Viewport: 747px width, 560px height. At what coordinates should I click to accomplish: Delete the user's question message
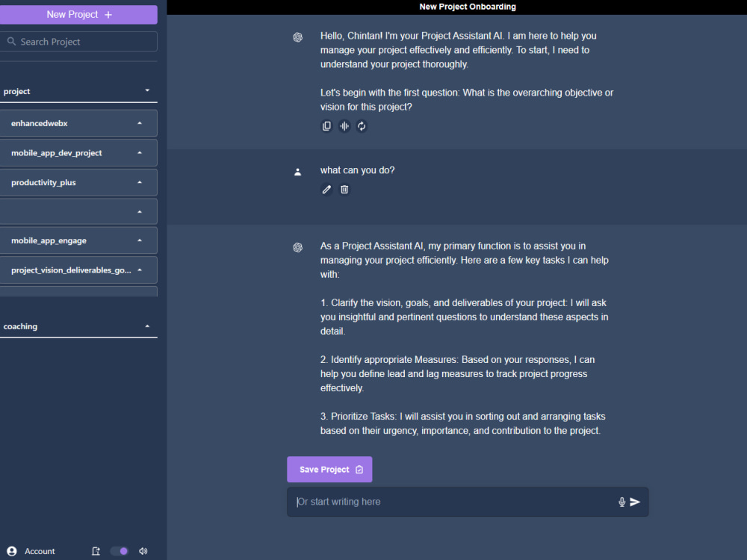point(344,189)
